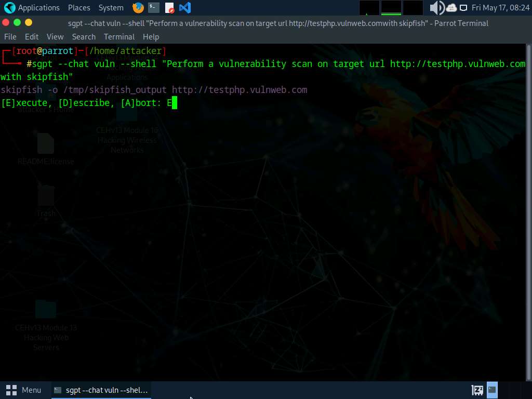Click the CPU system monitor graph

coord(369,8)
